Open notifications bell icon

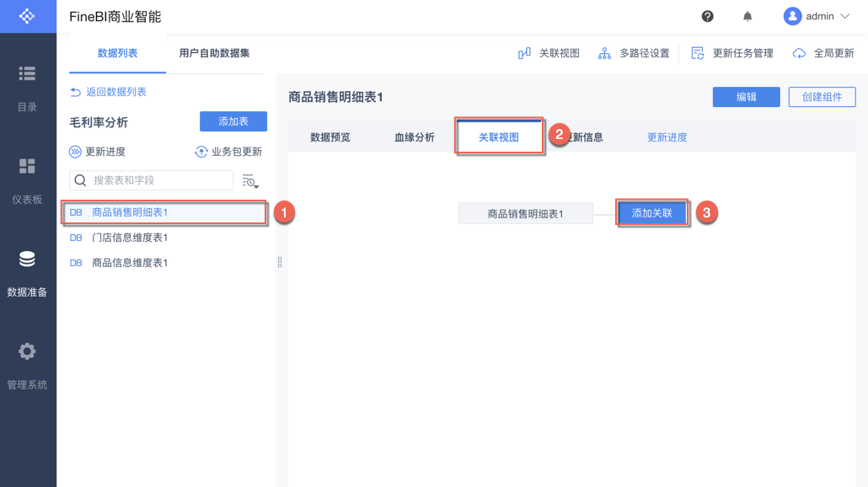coord(747,16)
